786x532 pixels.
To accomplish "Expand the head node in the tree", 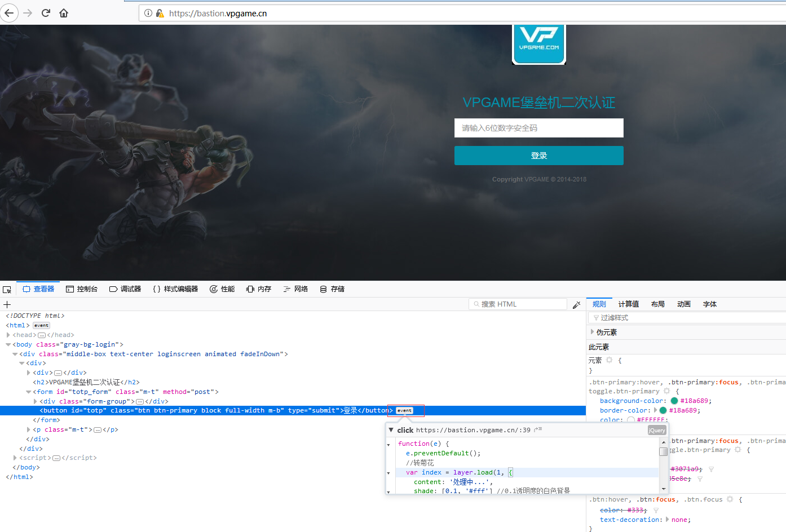I will click(8, 335).
